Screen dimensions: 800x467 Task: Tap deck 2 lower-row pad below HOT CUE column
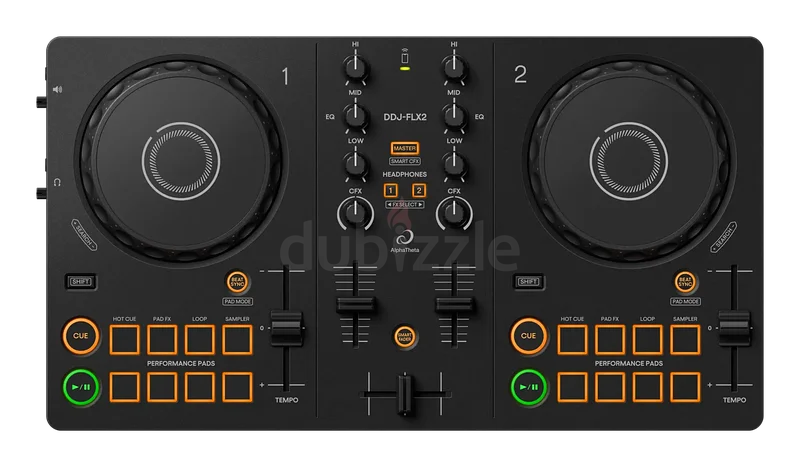[x=572, y=387]
